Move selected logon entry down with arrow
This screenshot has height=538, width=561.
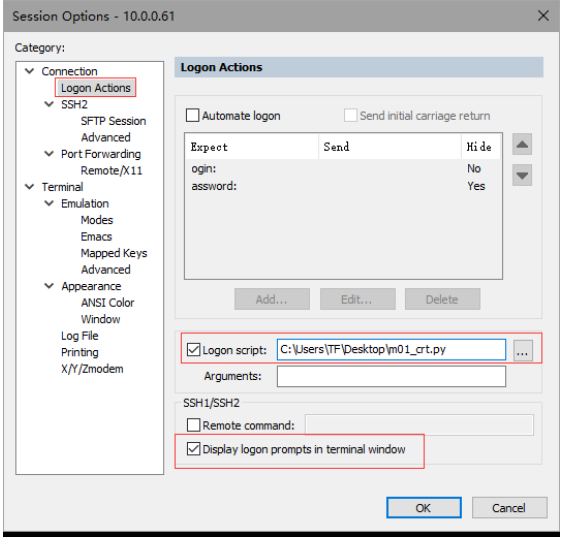(522, 175)
